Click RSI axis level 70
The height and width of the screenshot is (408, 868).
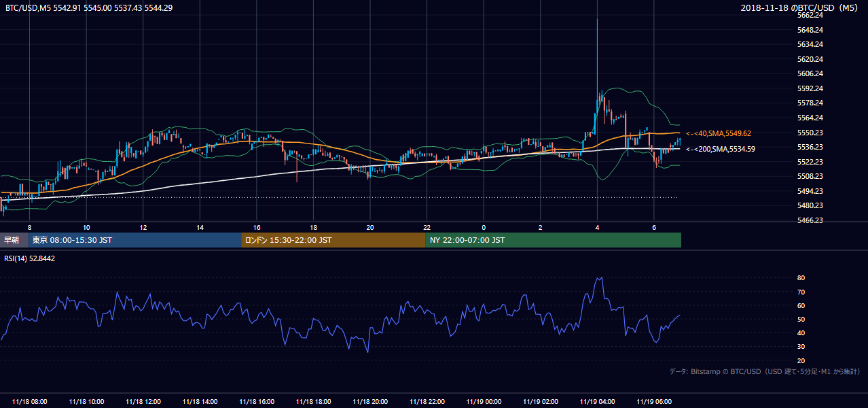pyautogui.click(x=801, y=292)
